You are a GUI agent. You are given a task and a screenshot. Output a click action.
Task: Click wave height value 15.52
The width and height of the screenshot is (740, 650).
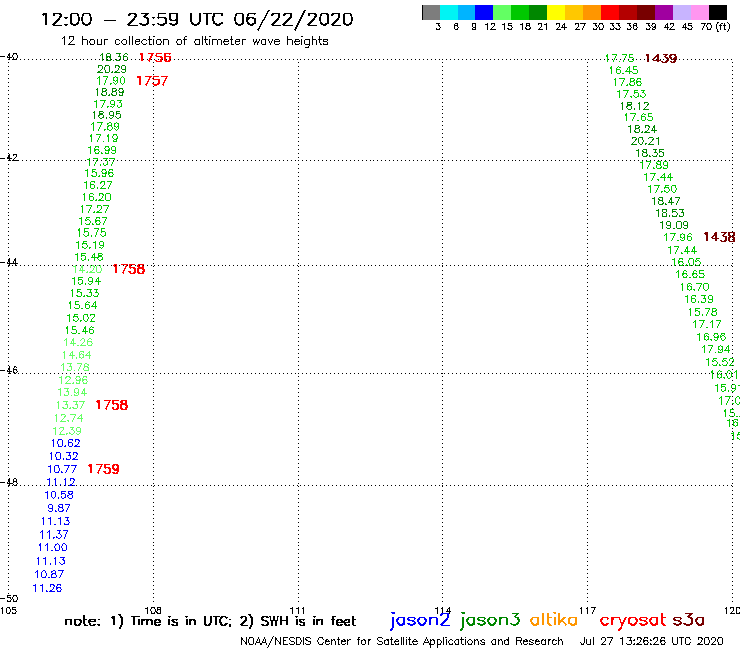(x=720, y=362)
